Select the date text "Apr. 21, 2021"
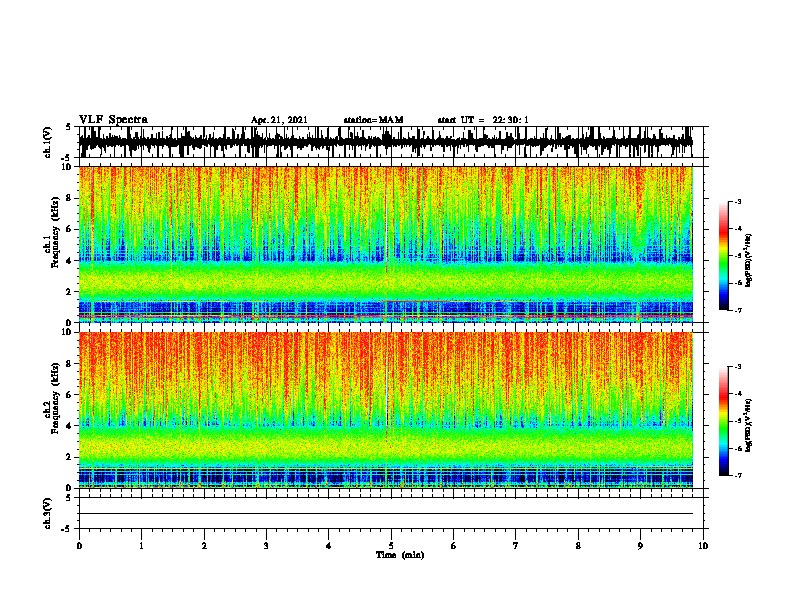 coord(279,120)
